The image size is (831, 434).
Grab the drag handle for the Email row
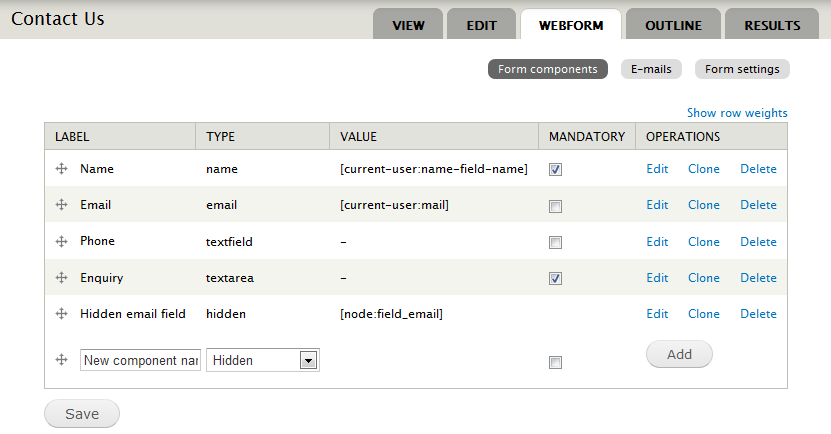pyautogui.click(x=61, y=205)
